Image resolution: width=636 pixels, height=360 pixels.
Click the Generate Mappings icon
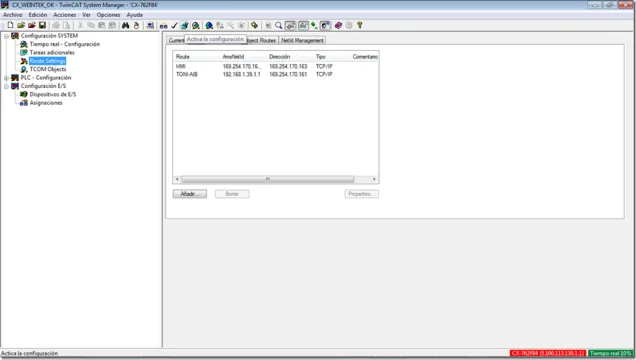pos(163,25)
